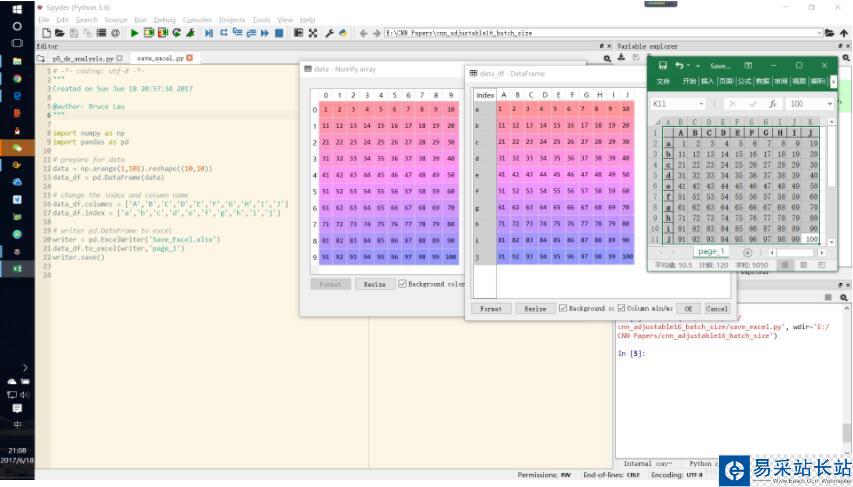Screen dimensions: 853x487
Task: Toggle Background color checkbox in DataFrame window
Action: pyautogui.click(x=563, y=308)
